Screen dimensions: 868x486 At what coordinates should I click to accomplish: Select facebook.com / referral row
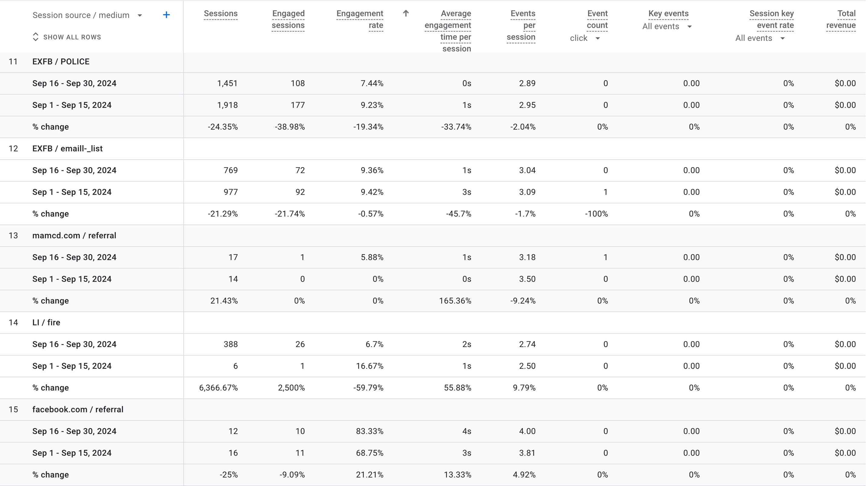pyautogui.click(x=78, y=409)
